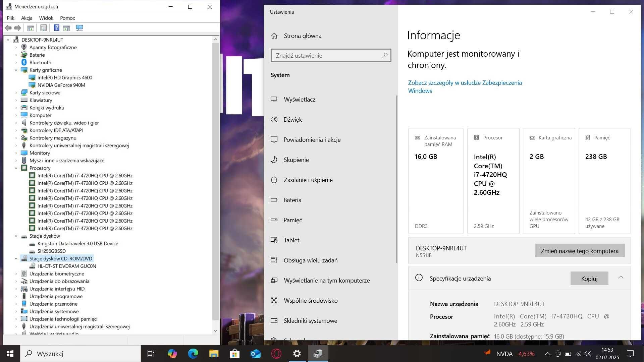Expand the Karty sieciowe node
The height and width of the screenshot is (362, 644).
coord(16,93)
